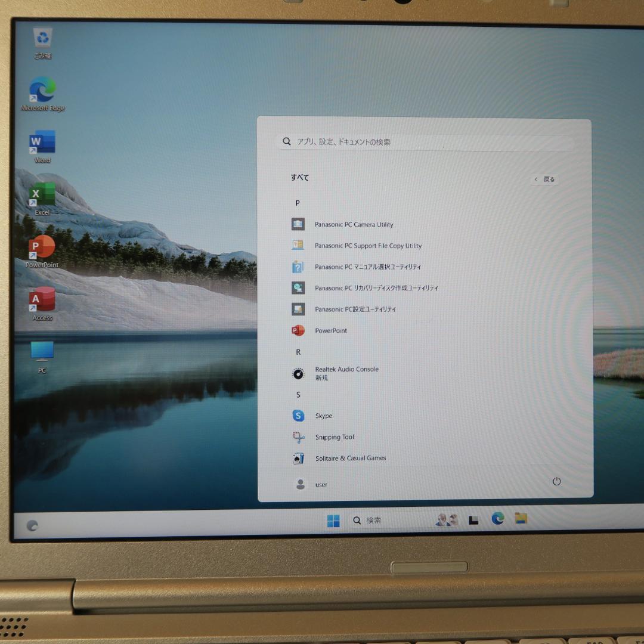644x644 pixels.
Task: Click the PowerPoint icon in the app list
Action: click(298, 330)
